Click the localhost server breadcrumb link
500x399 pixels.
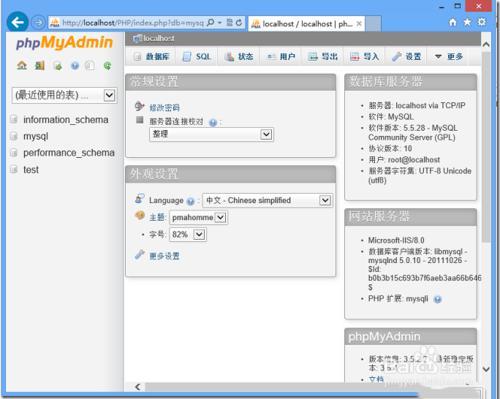point(159,38)
